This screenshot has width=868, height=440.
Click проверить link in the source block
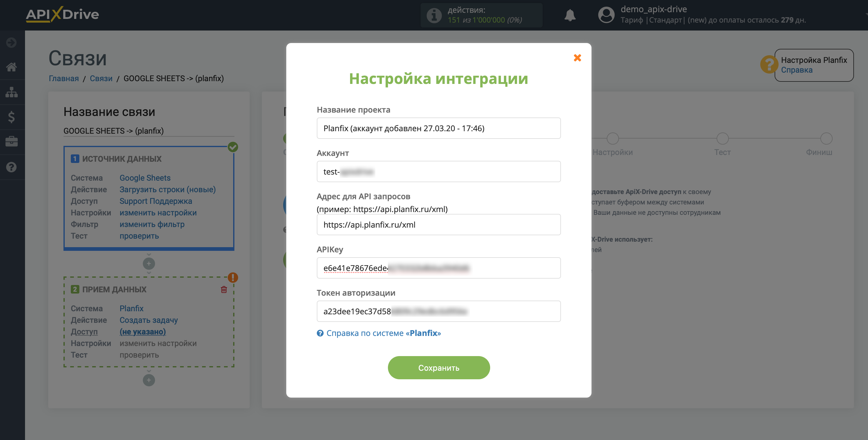tap(139, 236)
